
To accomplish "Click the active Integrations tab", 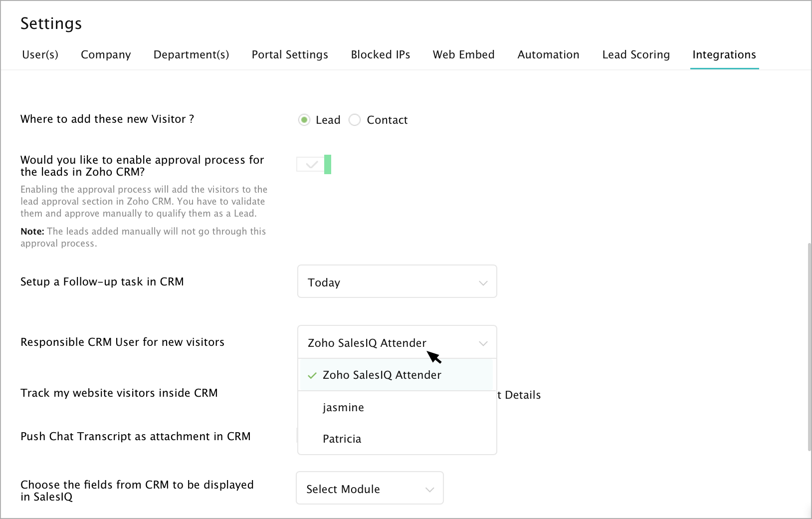I will (x=724, y=54).
